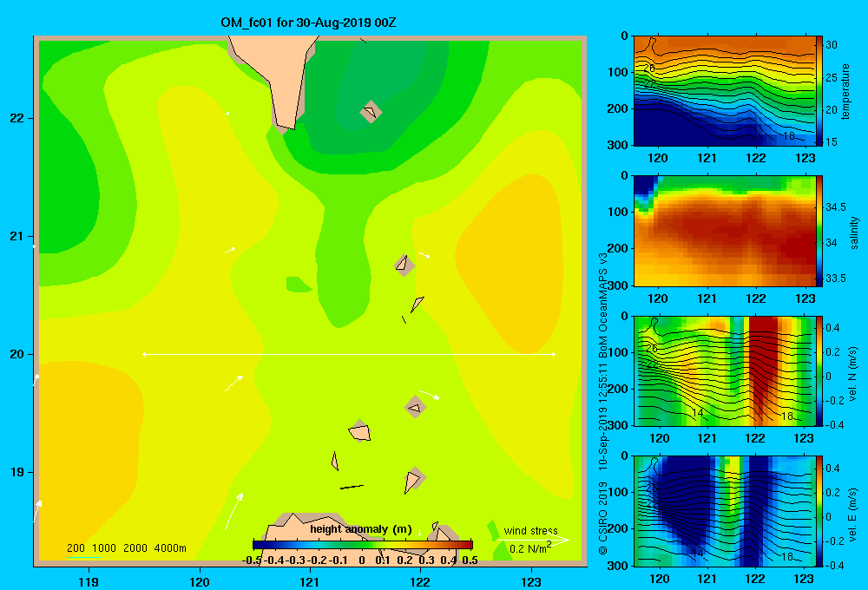Click the salinity color scale bar

pos(819,231)
